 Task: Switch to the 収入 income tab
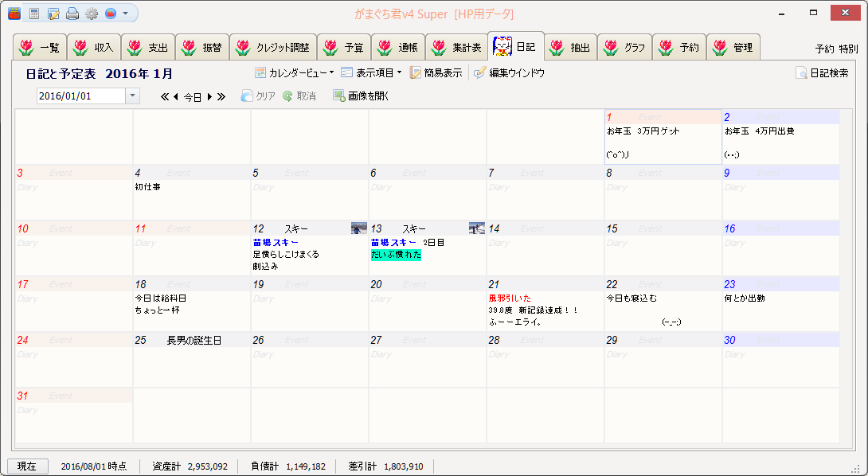94,48
